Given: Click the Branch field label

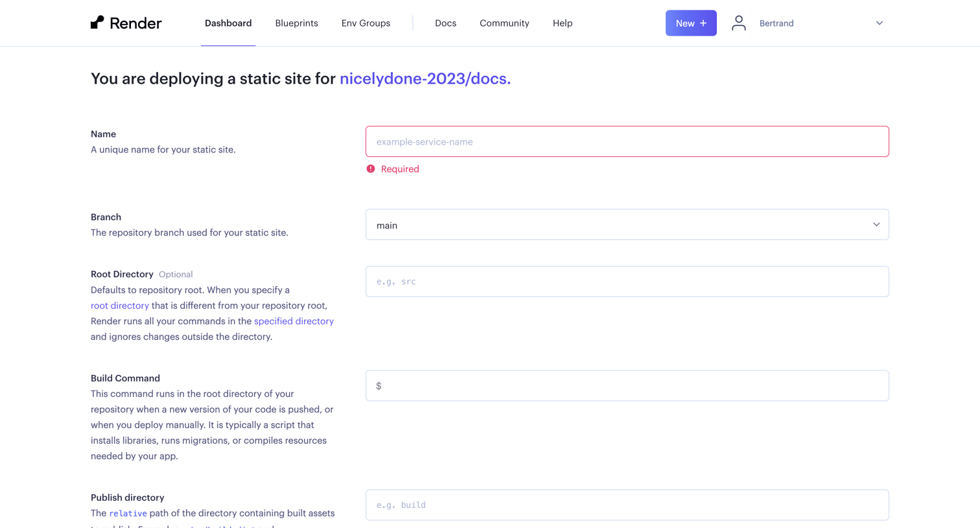Looking at the screenshot, I should pos(106,217).
